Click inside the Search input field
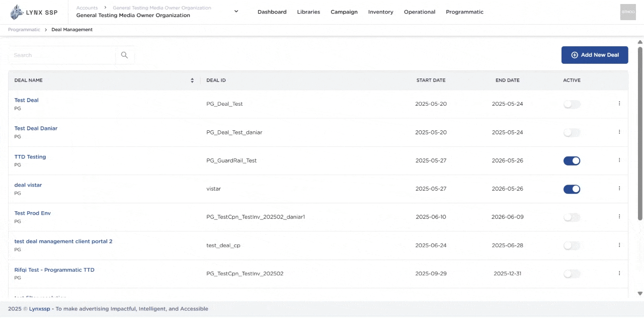 pyautogui.click(x=60, y=55)
